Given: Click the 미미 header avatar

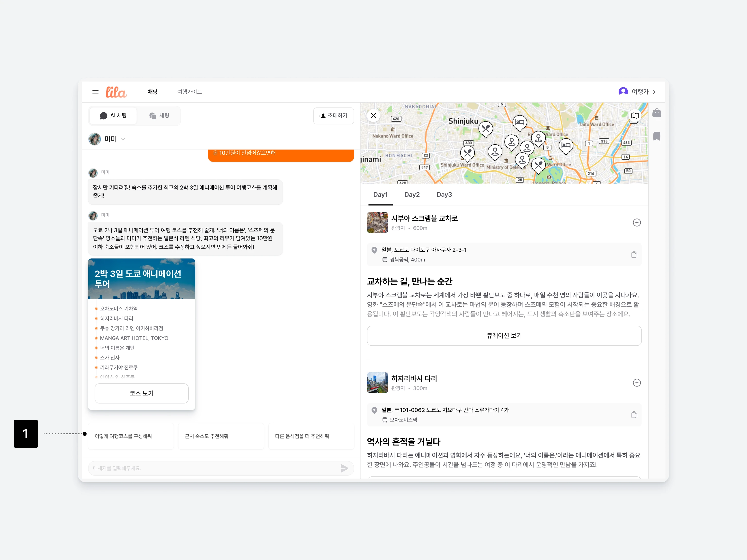Looking at the screenshot, I should coord(95,139).
